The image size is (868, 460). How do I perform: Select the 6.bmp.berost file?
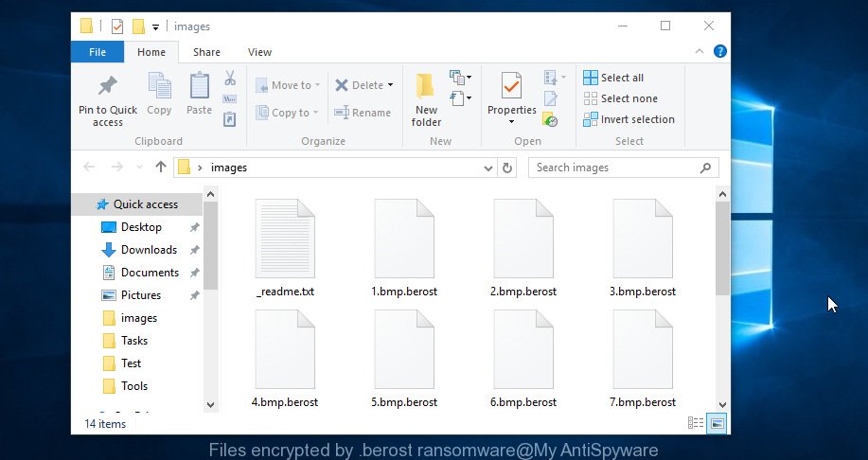(x=523, y=359)
